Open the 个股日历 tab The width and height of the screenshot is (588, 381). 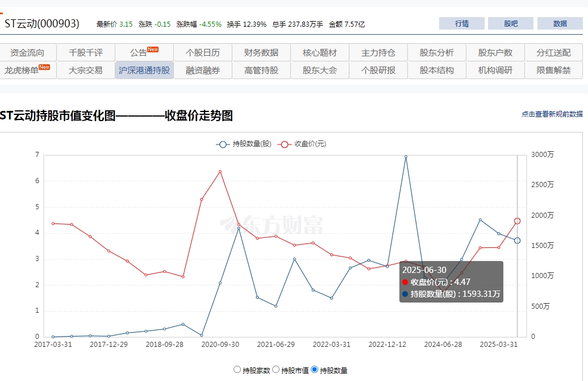203,52
